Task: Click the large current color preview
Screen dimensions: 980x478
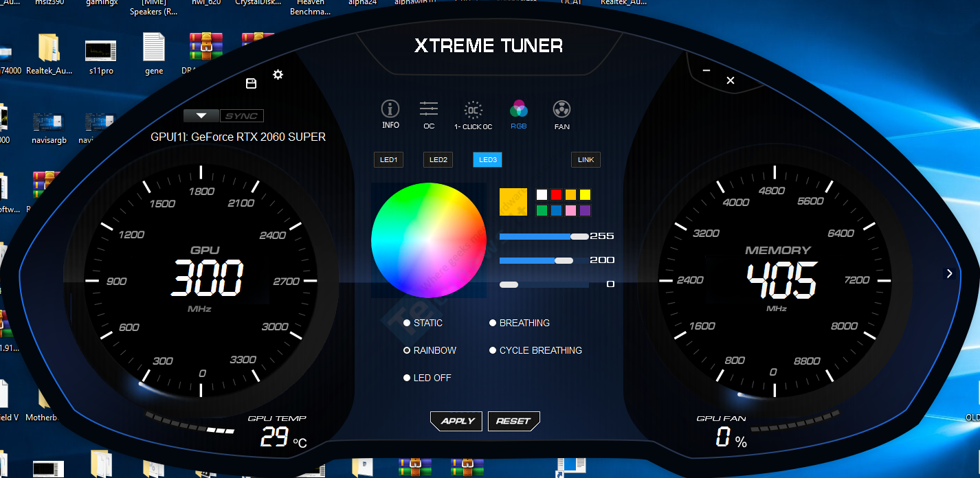Action: point(513,202)
